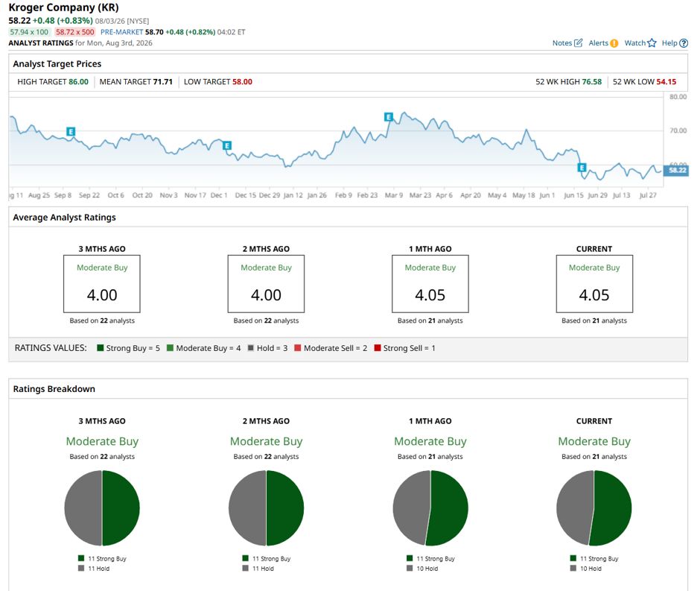Click the Jul 27 date on chart axis

pyautogui.click(x=648, y=195)
